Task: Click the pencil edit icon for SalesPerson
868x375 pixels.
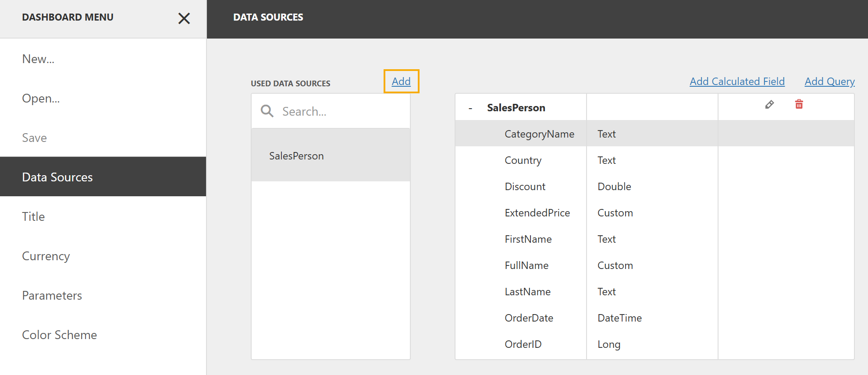Action: pos(769,105)
